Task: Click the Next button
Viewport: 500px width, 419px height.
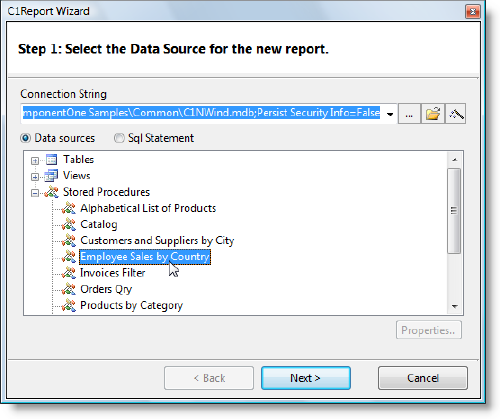Action: [x=306, y=378]
